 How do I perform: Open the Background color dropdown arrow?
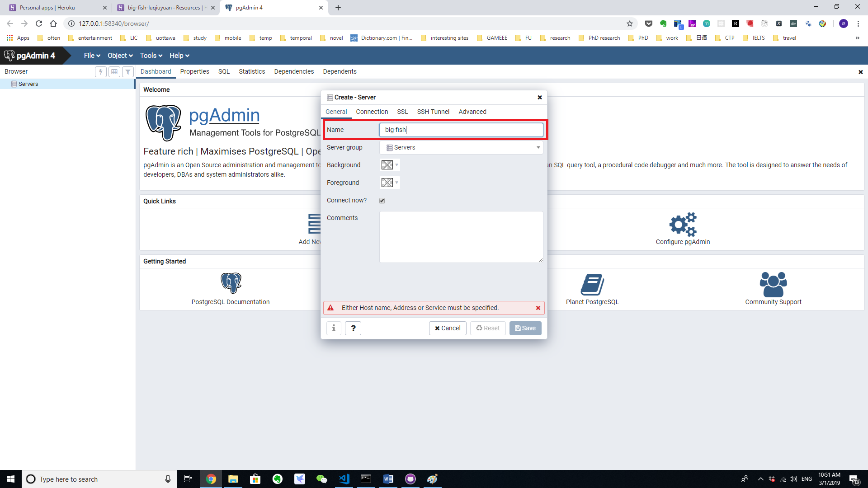396,165
